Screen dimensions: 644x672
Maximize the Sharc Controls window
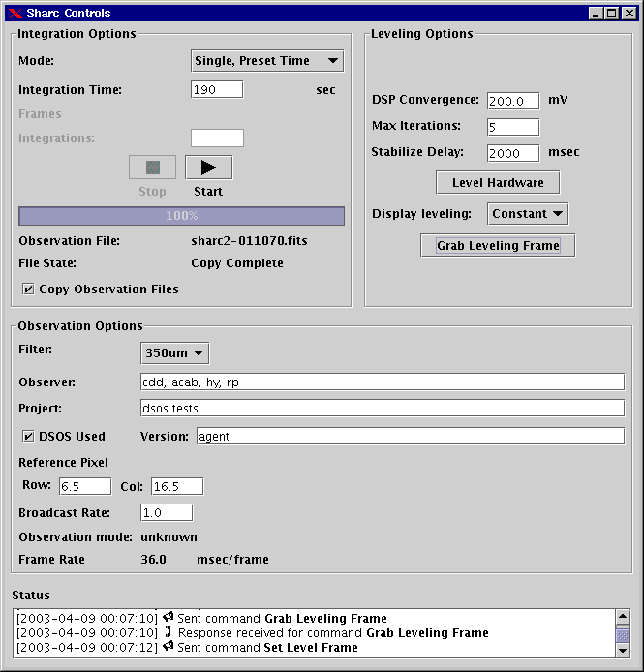click(x=612, y=14)
